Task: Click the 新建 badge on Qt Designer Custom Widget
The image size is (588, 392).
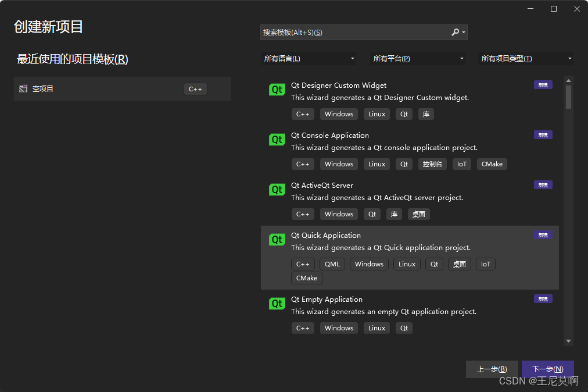Action: 543,85
